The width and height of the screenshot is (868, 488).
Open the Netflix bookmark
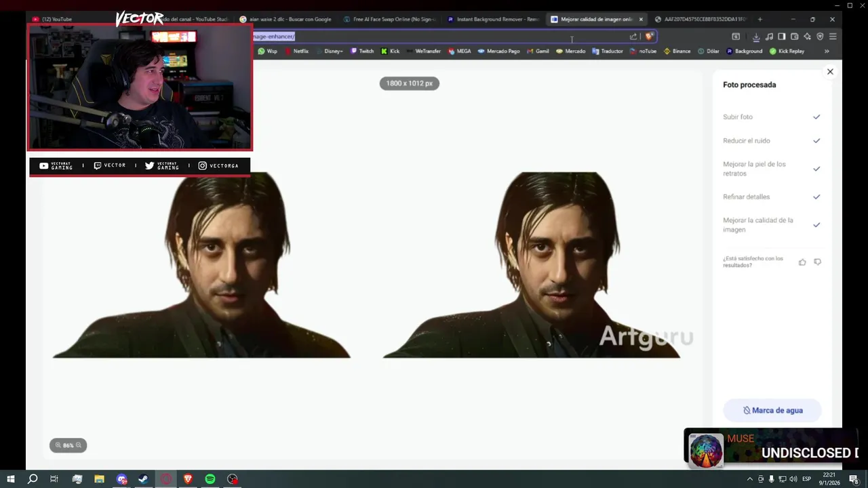[x=296, y=51]
